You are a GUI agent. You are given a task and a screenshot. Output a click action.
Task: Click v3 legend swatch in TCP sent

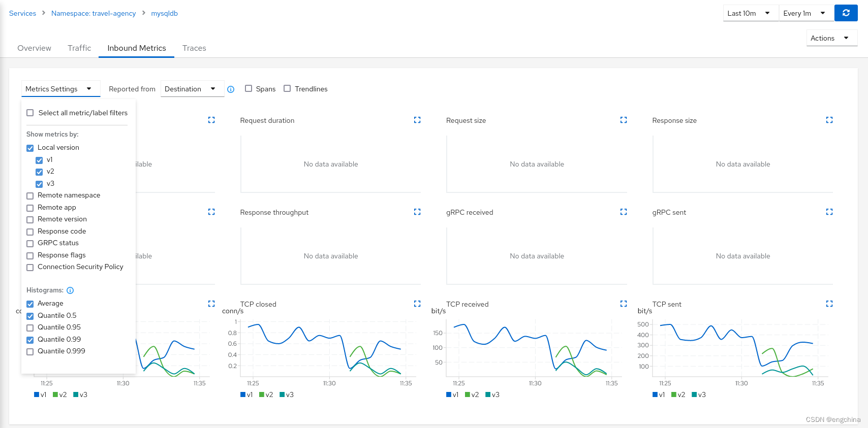coord(694,394)
